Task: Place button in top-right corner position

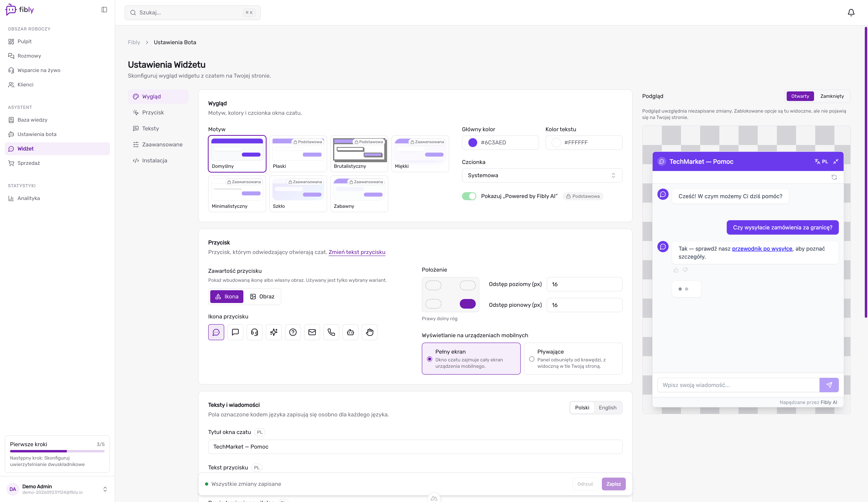Action: (x=467, y=285)
